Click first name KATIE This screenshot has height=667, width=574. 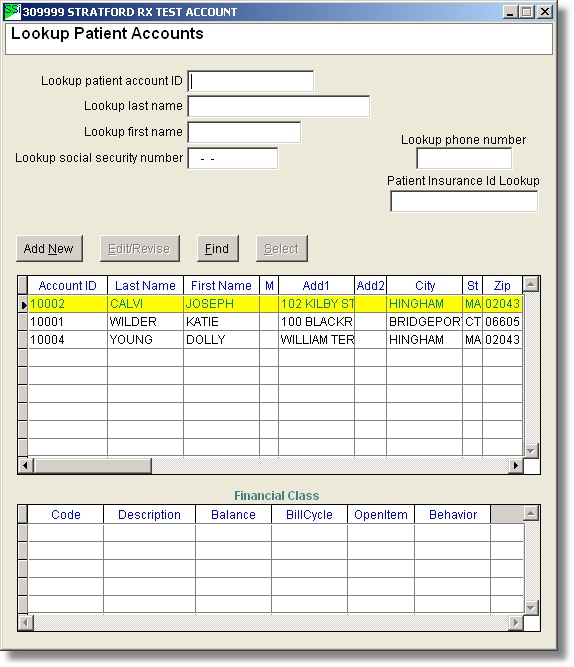click(221, 322)
